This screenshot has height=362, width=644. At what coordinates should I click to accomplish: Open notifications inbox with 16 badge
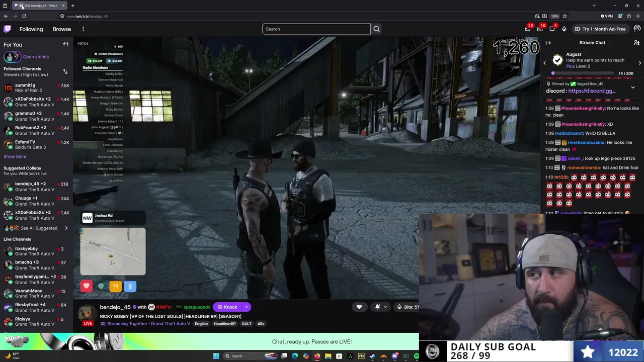pos(540,29)
